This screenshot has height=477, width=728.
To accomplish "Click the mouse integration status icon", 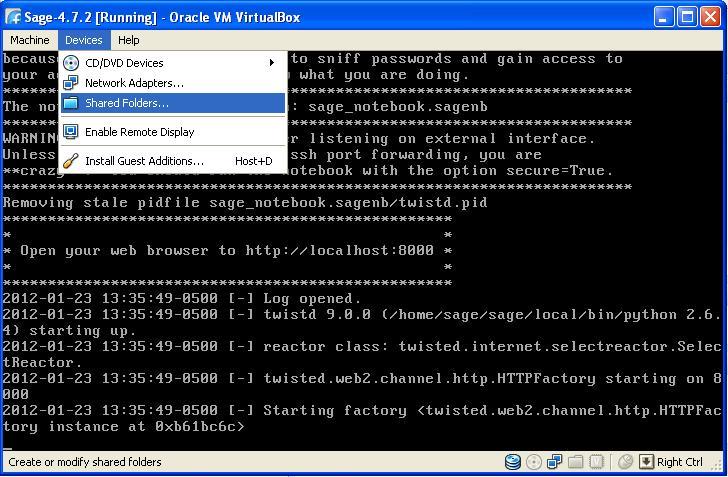I will (625, 462).
